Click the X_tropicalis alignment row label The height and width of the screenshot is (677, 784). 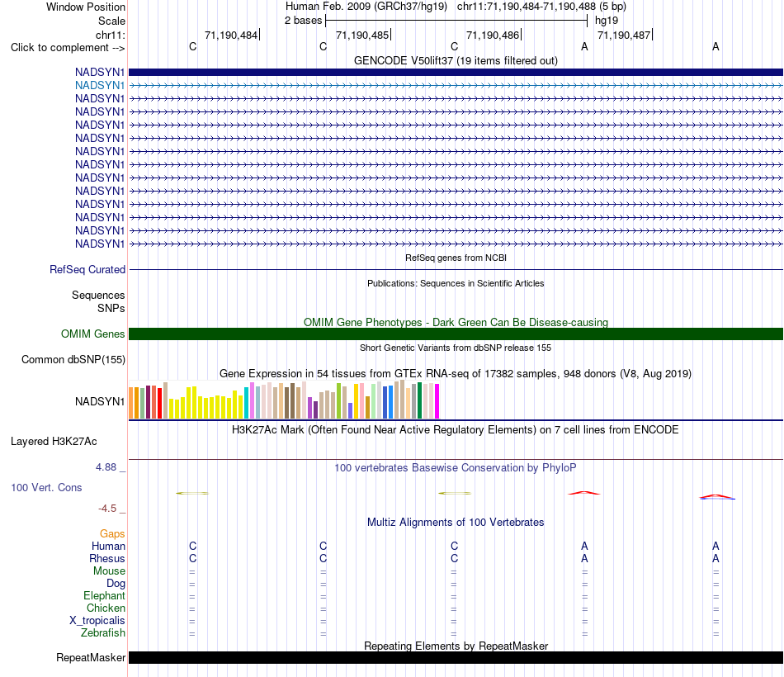pyautogui.click(x=97, y=621)
